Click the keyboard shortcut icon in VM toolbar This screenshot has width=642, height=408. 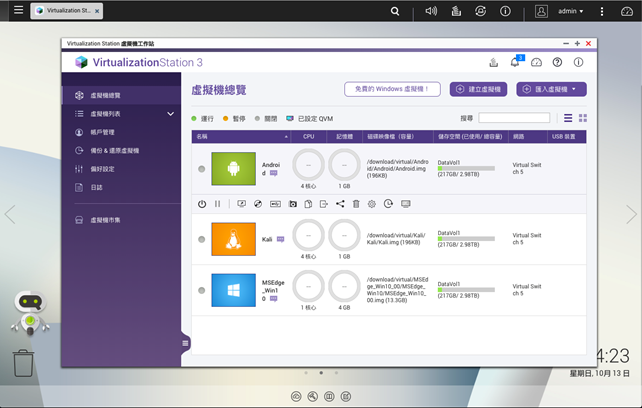(276, 204)
